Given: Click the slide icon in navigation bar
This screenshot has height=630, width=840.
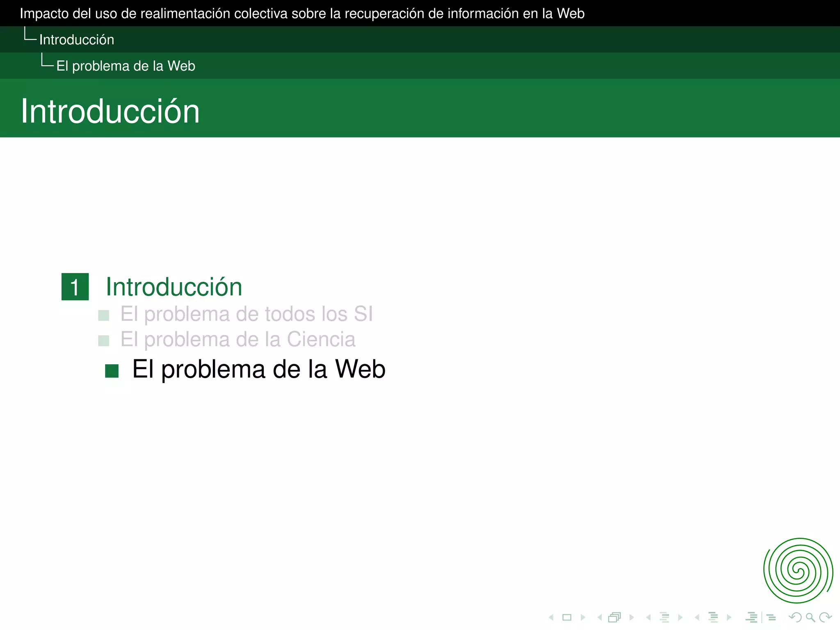Looking at the screenshot, I should [x=567, y=617].
